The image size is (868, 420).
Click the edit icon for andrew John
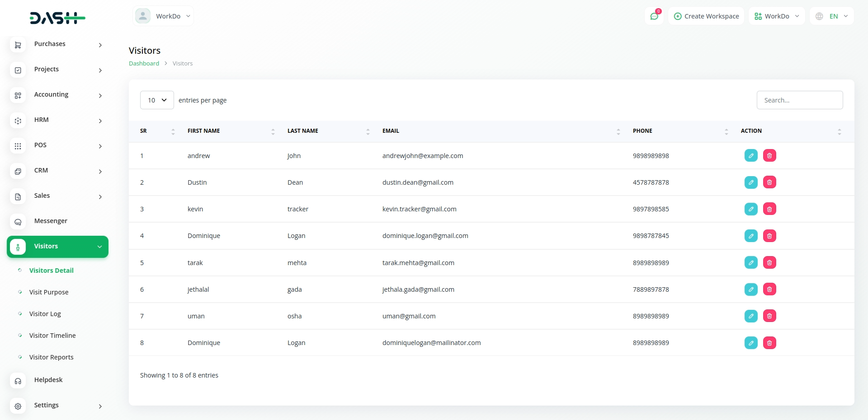point(750,156)
